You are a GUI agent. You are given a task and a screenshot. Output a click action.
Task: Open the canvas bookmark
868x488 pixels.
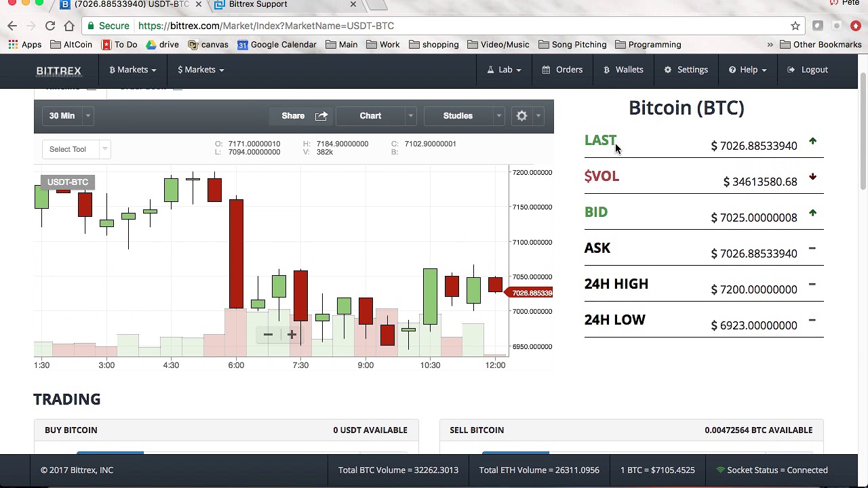tap(208, 45)
